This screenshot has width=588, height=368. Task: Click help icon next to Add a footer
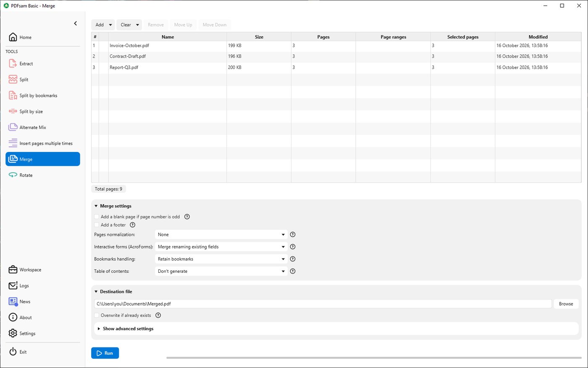tap(133, 225)
